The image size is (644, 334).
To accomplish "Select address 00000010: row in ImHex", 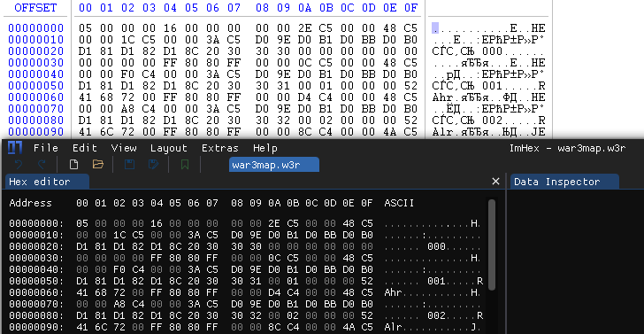I will [36, 236].
